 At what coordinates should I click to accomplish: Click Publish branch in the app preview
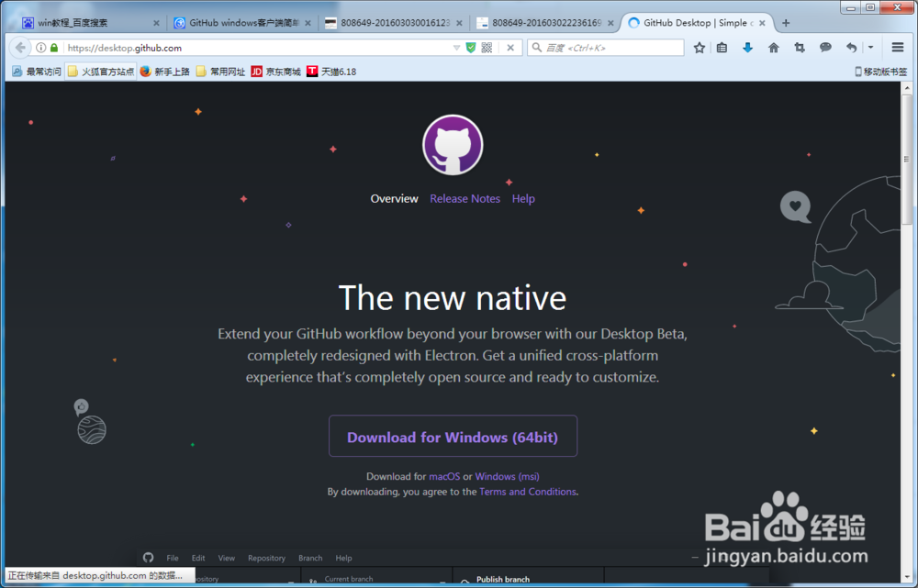(x=503, y=579)
